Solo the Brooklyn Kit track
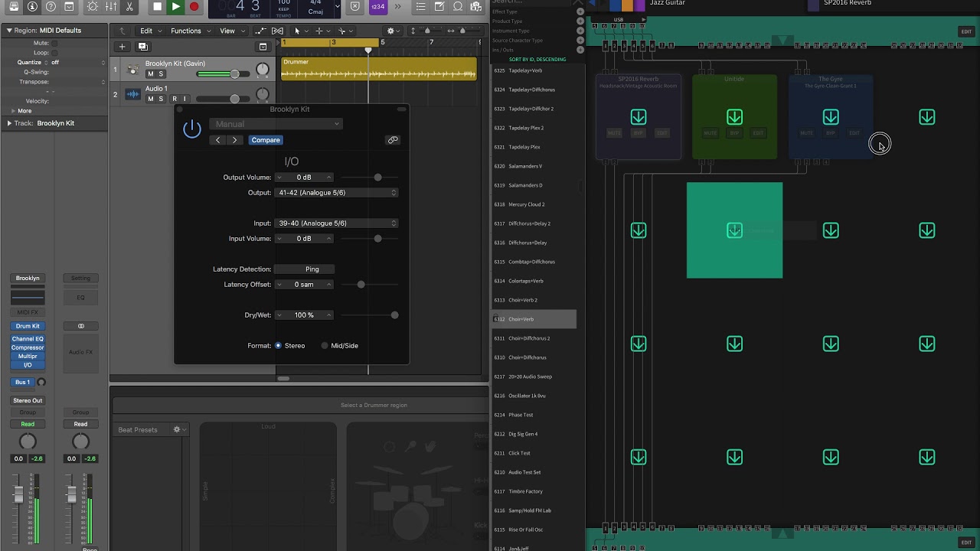Viewport: 980px width, 551px height. click(161, 74)
